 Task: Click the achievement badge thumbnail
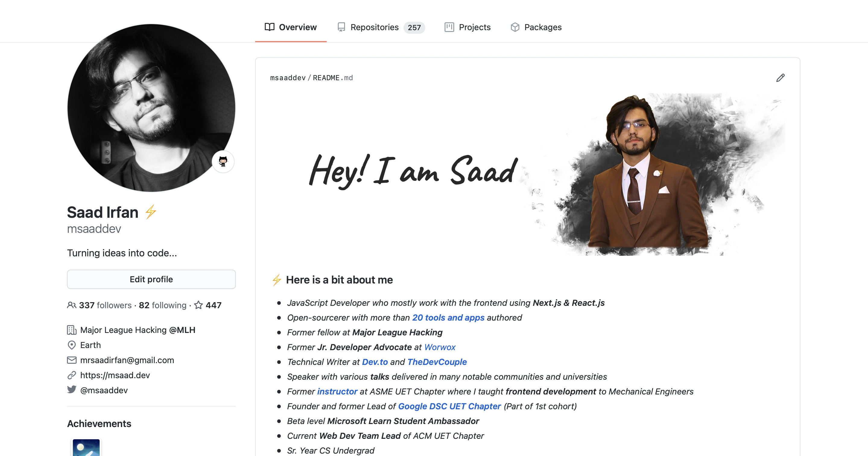(86, 447)
